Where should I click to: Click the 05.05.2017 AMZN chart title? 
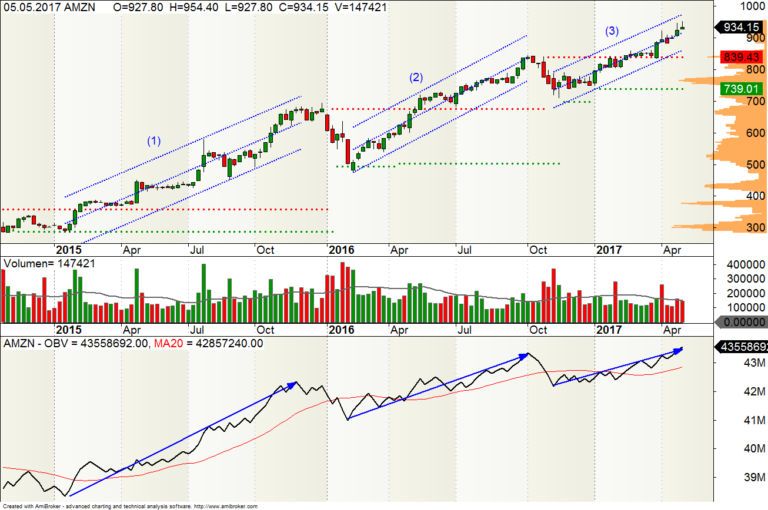pyautogui.click(x=49, y=7)
